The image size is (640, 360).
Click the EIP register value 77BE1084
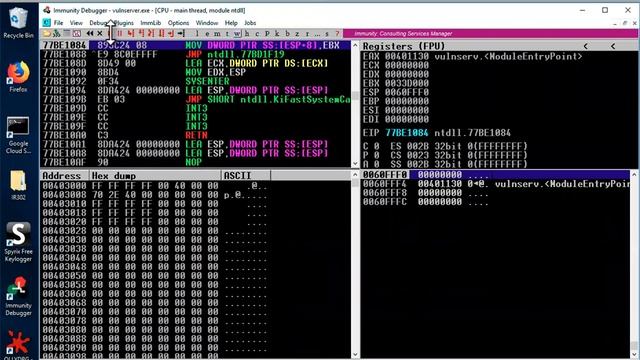(407, 133)
